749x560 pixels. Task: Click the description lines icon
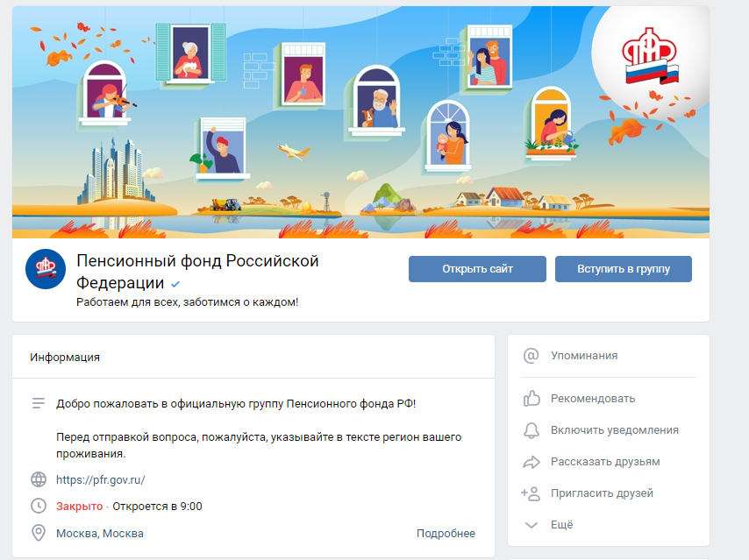[x=39, y=403]
